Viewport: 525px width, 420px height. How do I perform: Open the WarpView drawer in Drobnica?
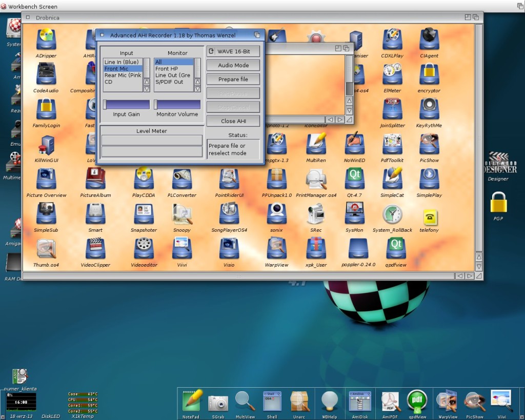(x=276, y=249)
